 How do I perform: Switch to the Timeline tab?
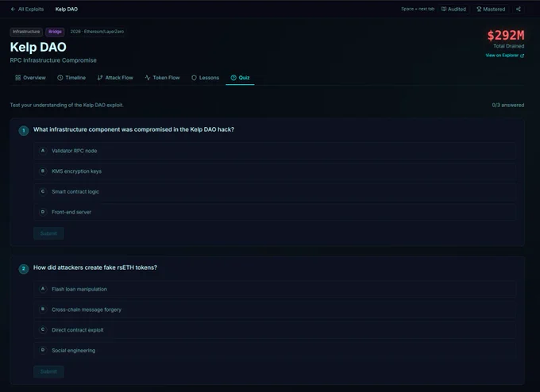tap(71, 78)
